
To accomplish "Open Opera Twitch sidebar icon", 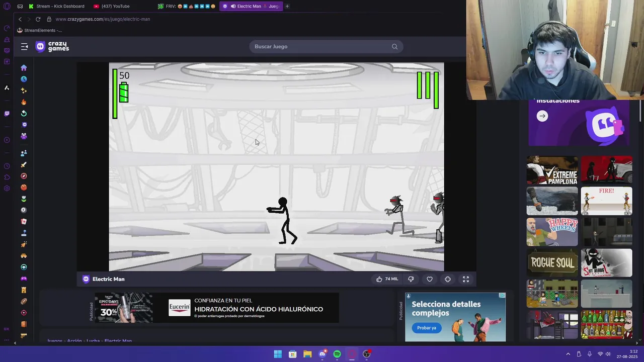I will click(x=7, y=114).
